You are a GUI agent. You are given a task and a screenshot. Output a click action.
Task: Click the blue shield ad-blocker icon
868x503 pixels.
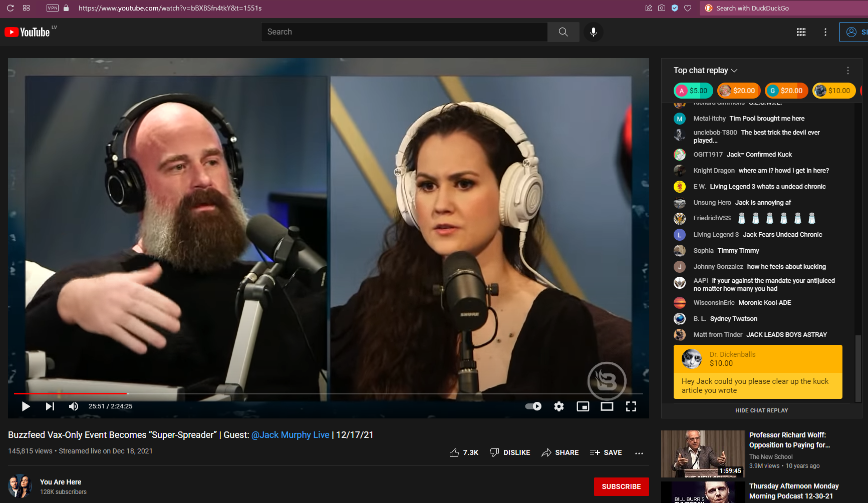(x=675, y=8)
